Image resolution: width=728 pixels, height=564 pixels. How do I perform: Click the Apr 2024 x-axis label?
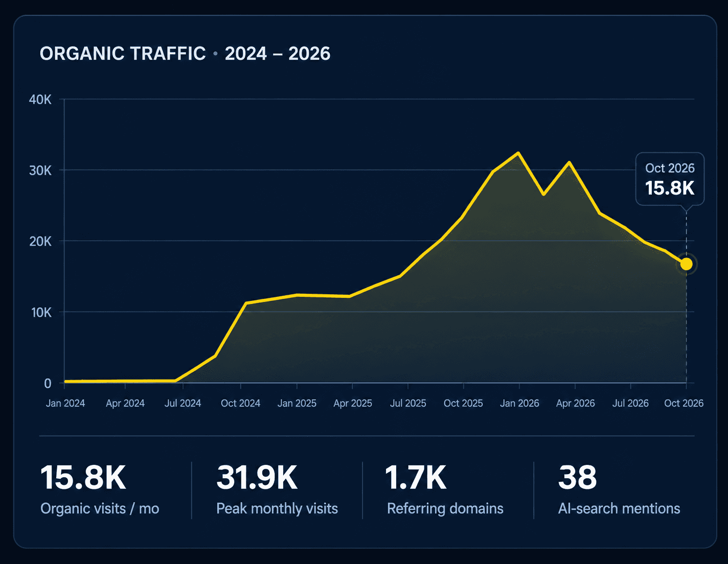[x=125, y=403]
